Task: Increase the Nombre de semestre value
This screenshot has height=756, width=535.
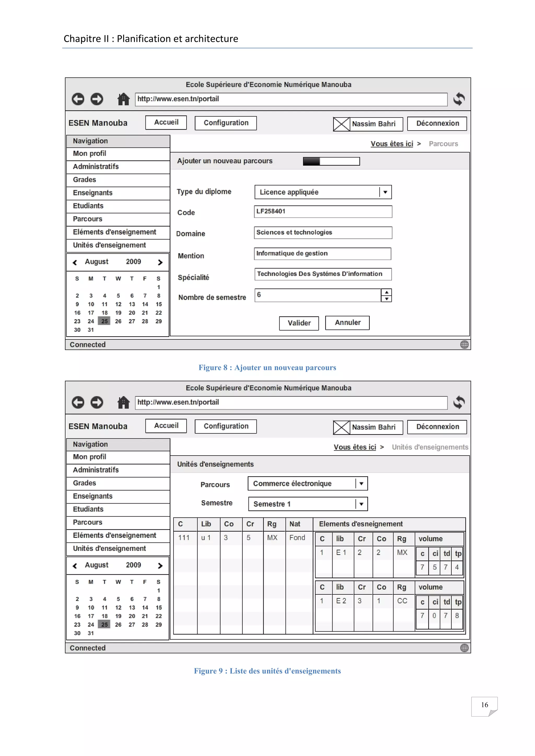Action: [386, 292]
